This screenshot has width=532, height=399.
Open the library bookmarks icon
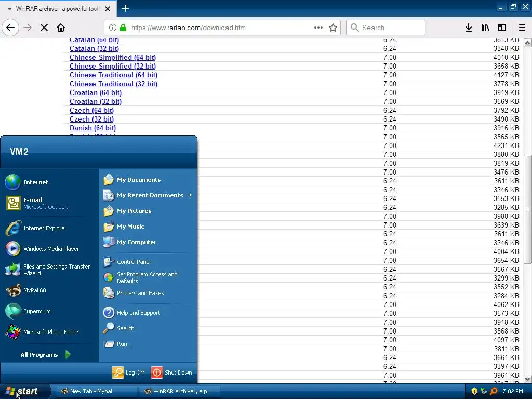(485, 28)
